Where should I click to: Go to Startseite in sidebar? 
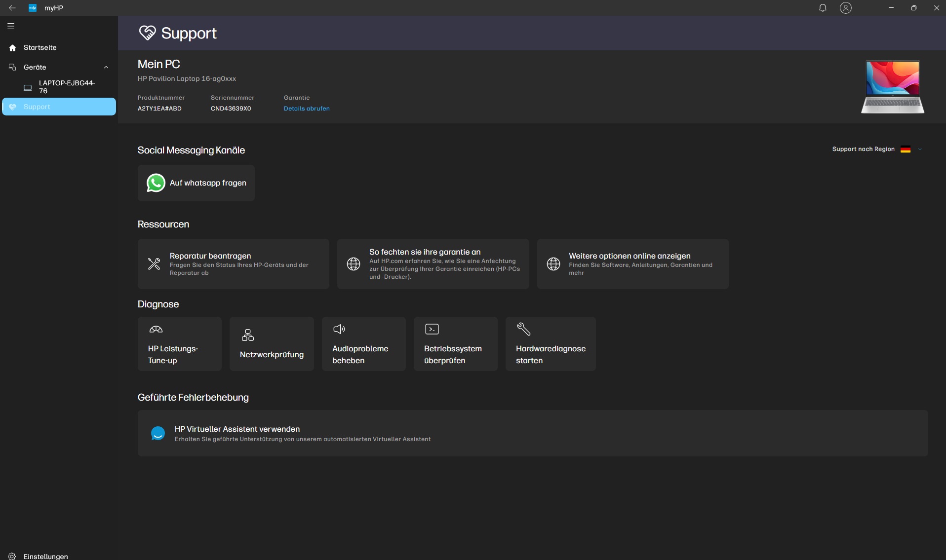click(59, 48)
